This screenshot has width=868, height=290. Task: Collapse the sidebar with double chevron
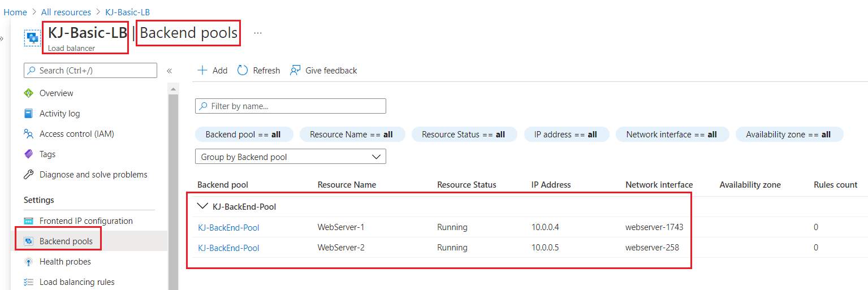169,71
